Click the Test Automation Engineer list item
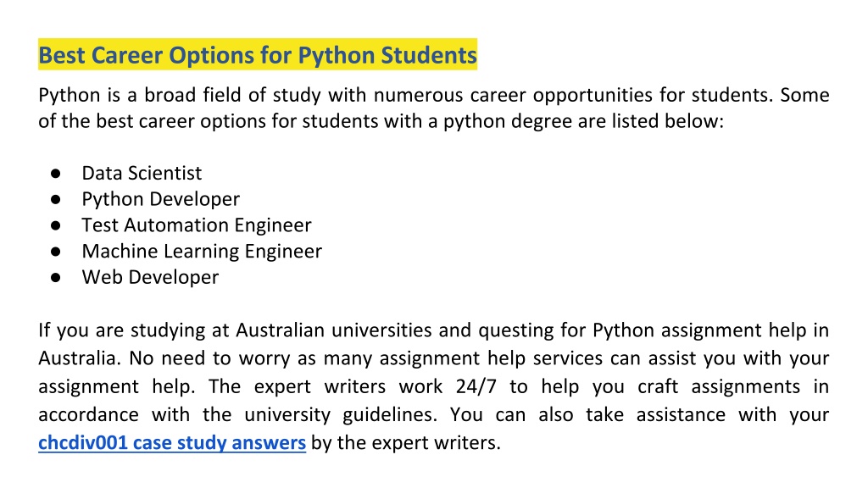This screenshot has width=868, height=488. click(197, 225)
